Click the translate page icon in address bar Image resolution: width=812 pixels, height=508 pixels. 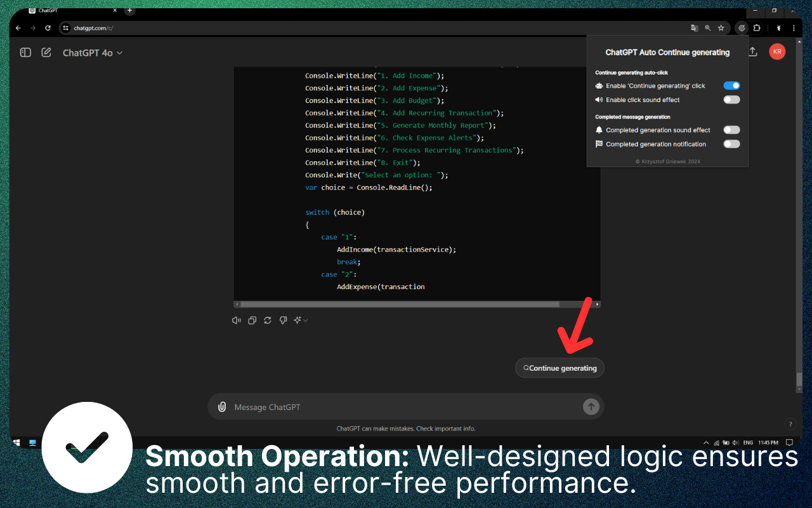click(695, 28)
